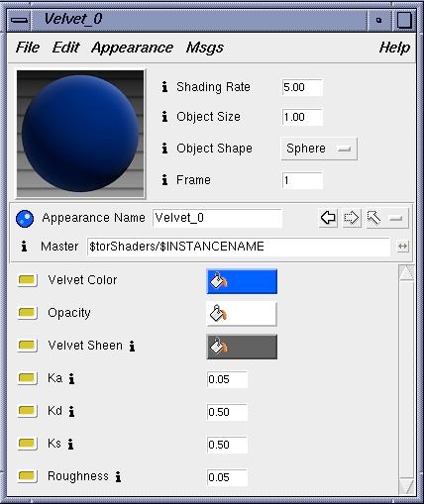Open the File menu
The height and width of the screenshot is (504, 424).
click(x=28, y=48)
